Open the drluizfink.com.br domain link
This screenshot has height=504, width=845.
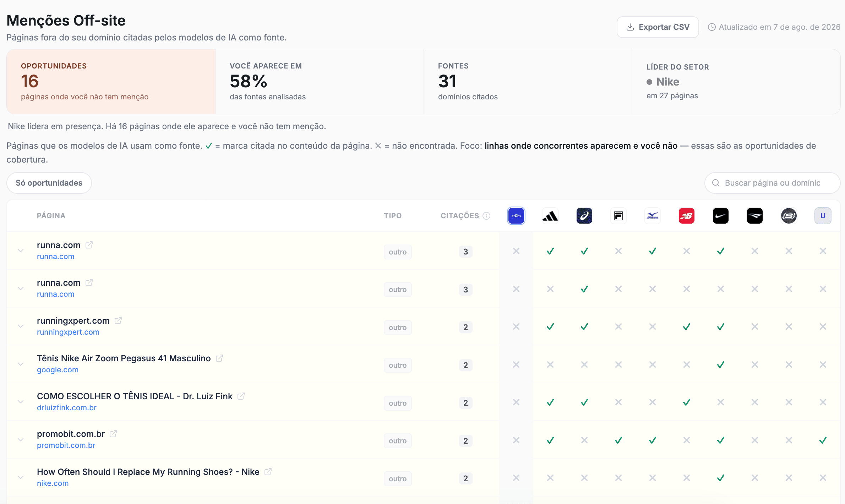(67, 408)
